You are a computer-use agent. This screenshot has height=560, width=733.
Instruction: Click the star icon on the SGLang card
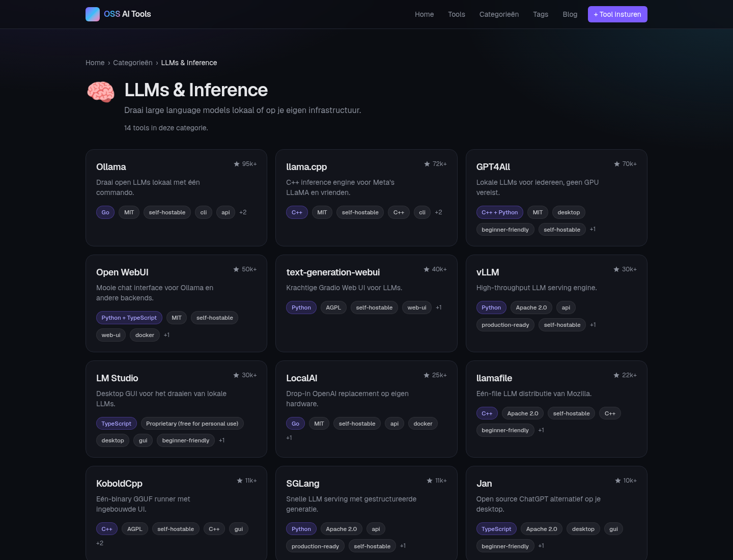point(430,481)
